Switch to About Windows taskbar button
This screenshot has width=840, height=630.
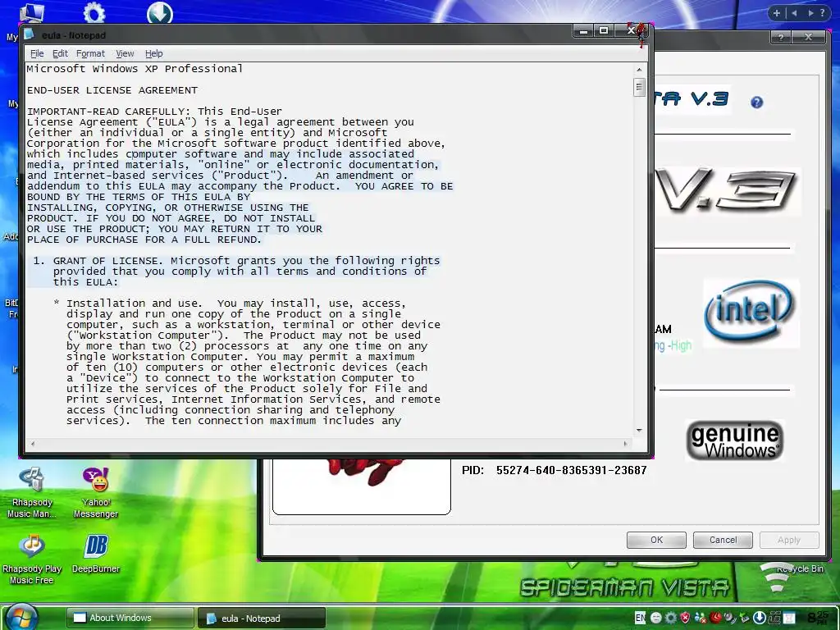click(130, 618)
